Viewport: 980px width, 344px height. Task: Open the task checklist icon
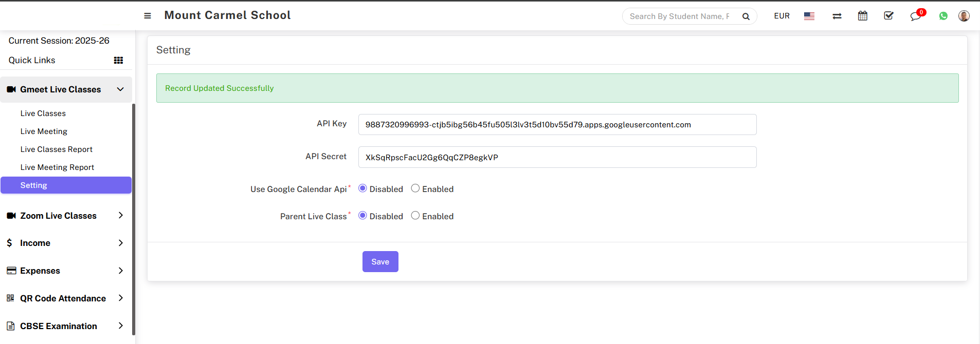(888, 16)
